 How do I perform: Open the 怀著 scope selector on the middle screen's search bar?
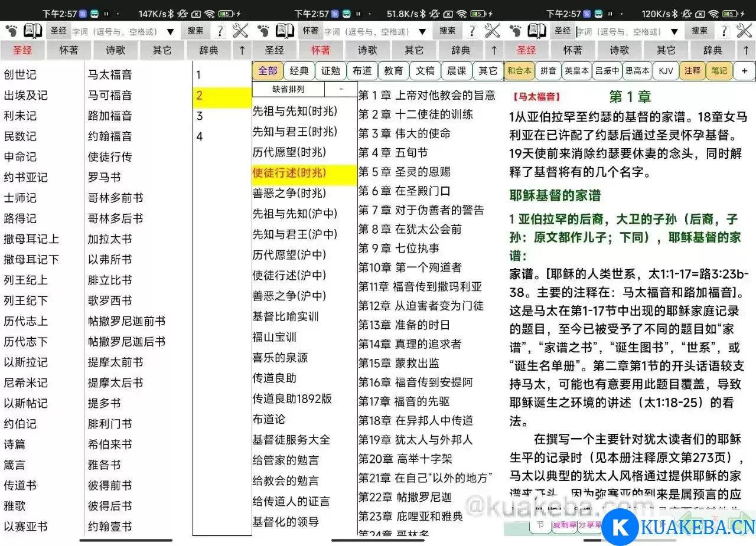click(311, 31)
